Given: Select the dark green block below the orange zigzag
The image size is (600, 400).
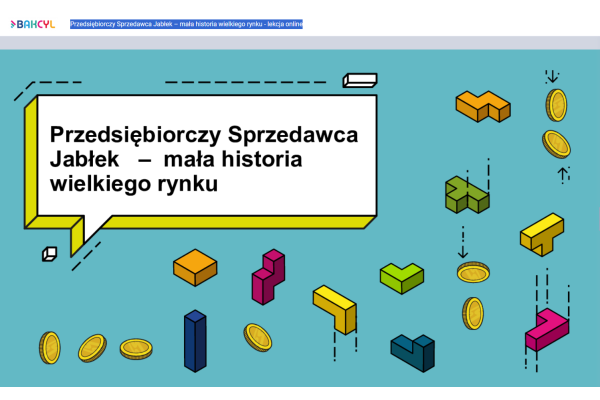Looking at the screenshot, I should click(466, 192).
